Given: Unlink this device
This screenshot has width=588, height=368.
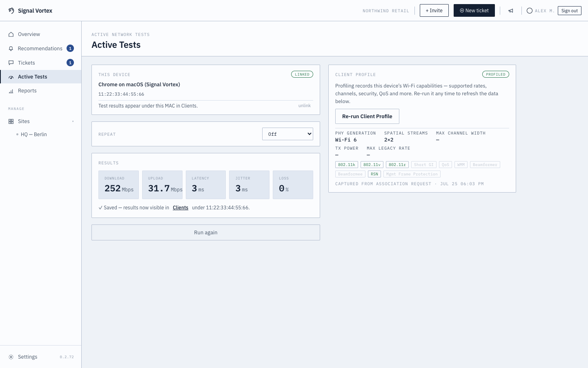Looking at the screenshot, I should tap(305, 105).
